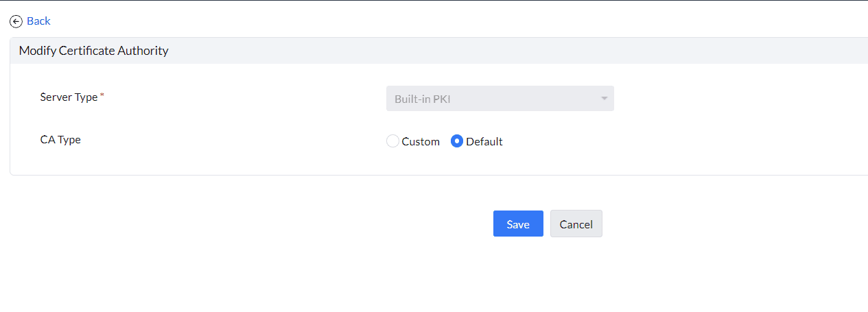
Task: Click the red required asterisk by Server Type
Action: pyautogui.click(x=102, y=96)
